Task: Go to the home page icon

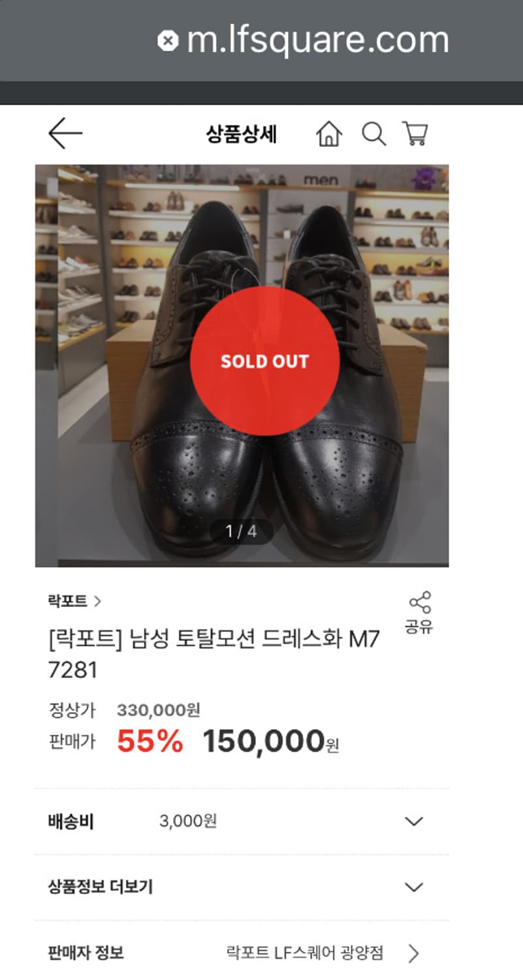Action: tap(329, 135)
